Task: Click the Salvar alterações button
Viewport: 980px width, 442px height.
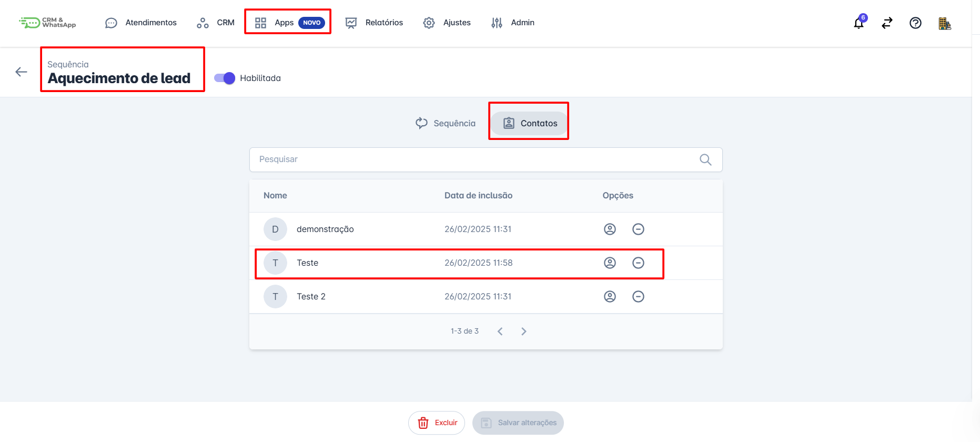Action: [x=518, y=423]
